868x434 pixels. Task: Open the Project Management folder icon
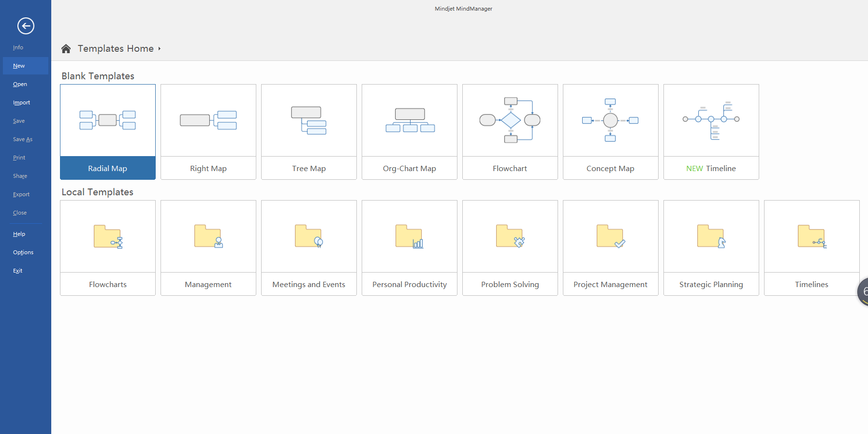click(x=611, y=236)
